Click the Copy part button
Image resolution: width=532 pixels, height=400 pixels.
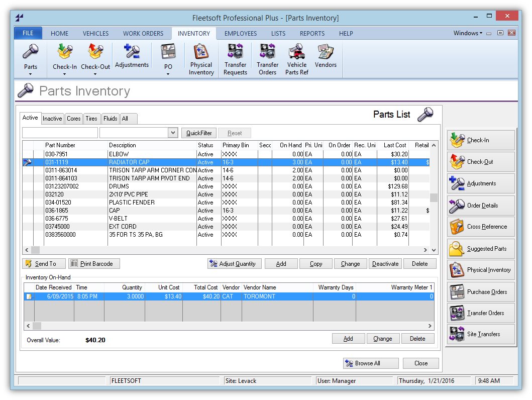(x=316, y=264)
